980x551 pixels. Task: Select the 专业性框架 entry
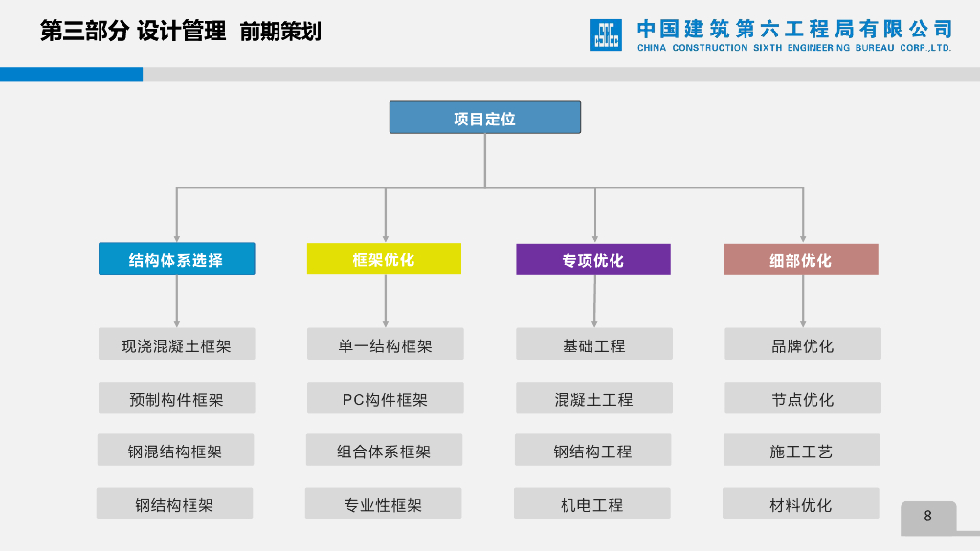384,503
